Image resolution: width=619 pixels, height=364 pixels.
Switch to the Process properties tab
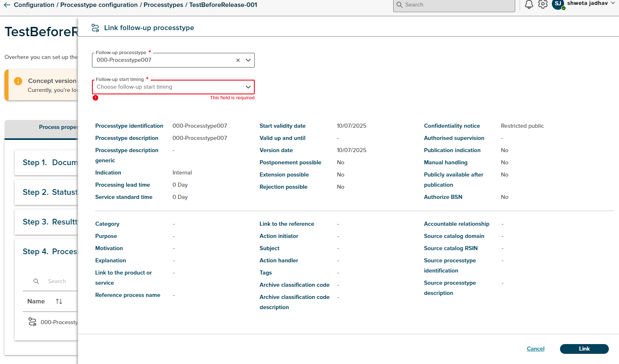pyautogui.click(x=58, y=127)
